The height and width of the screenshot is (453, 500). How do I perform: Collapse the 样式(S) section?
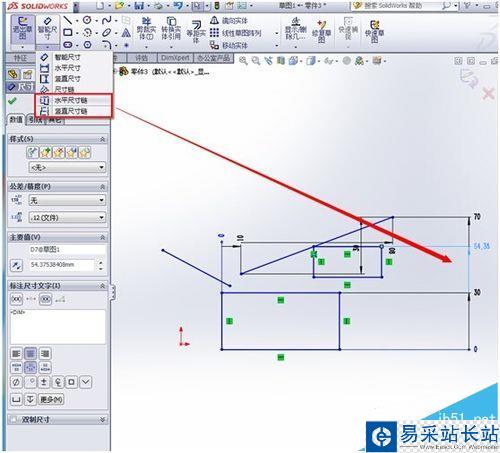(103, 139)
